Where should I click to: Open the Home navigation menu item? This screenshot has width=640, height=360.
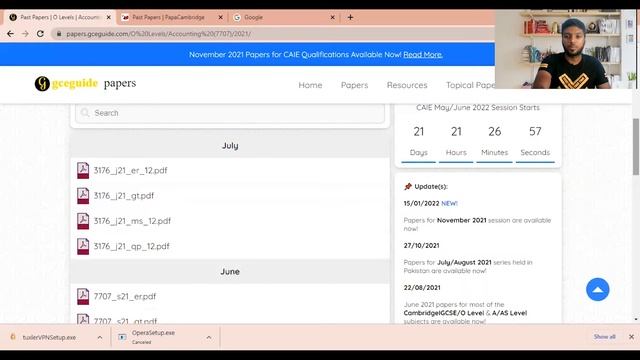pyautogui.click(x=310, y=85)
